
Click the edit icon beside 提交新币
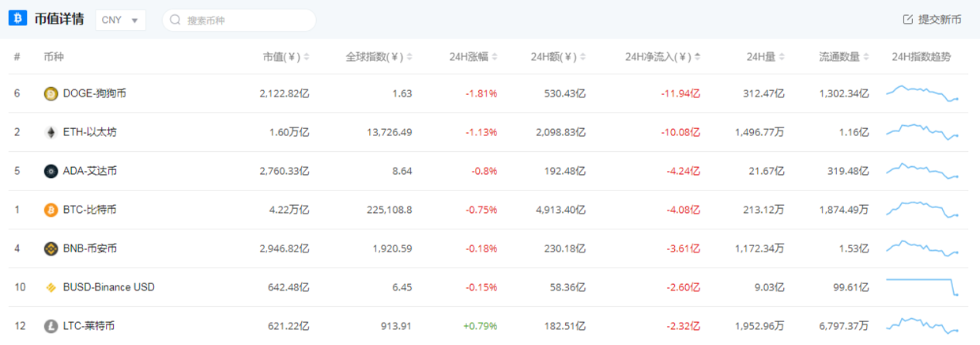coord(907,19)
